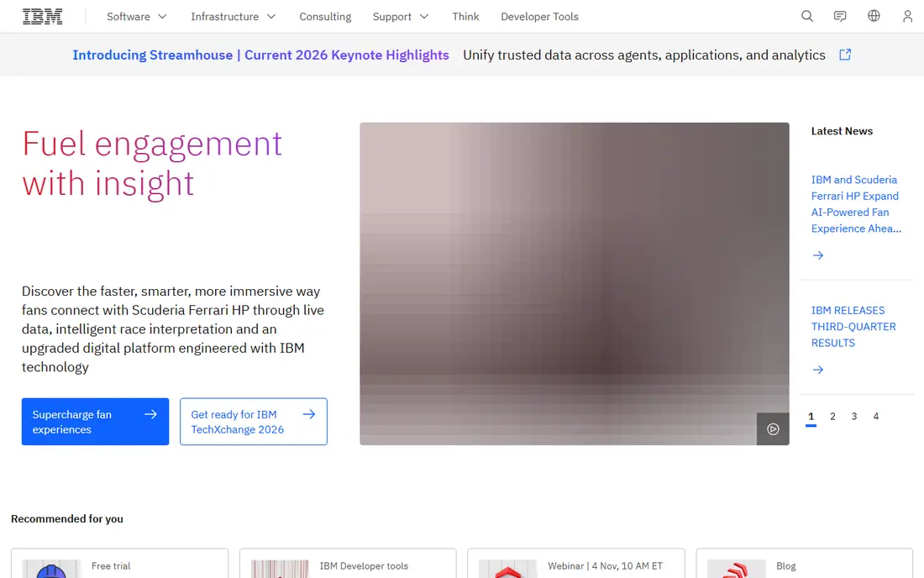Screen dimensions: 924x578
Task: Open the Consulting nav item
Action: tap(325, 17)
